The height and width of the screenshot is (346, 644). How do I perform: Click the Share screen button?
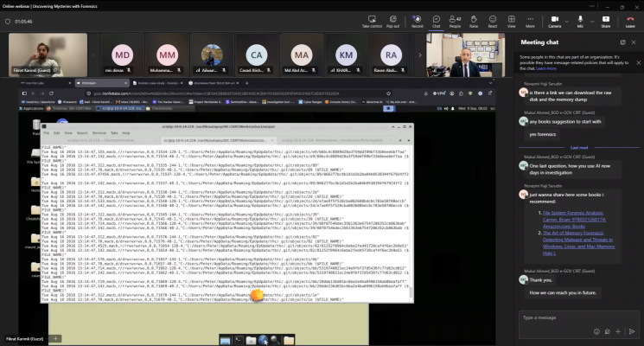606,22
